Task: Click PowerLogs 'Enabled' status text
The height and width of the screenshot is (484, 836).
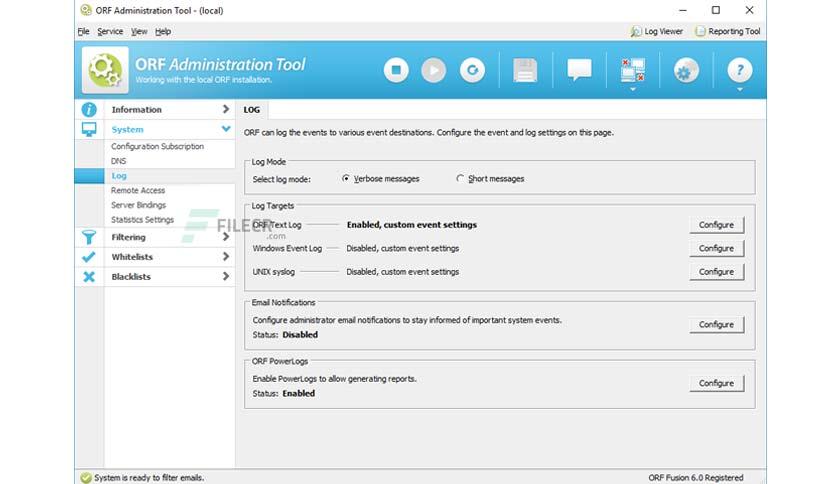Action: click(x=299, y=393)
